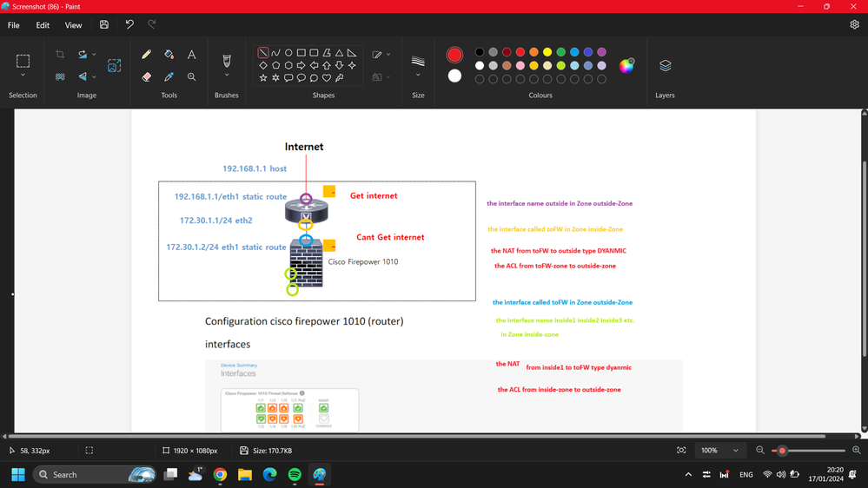Select the Right arrow shape

click(x=301, y=65)
